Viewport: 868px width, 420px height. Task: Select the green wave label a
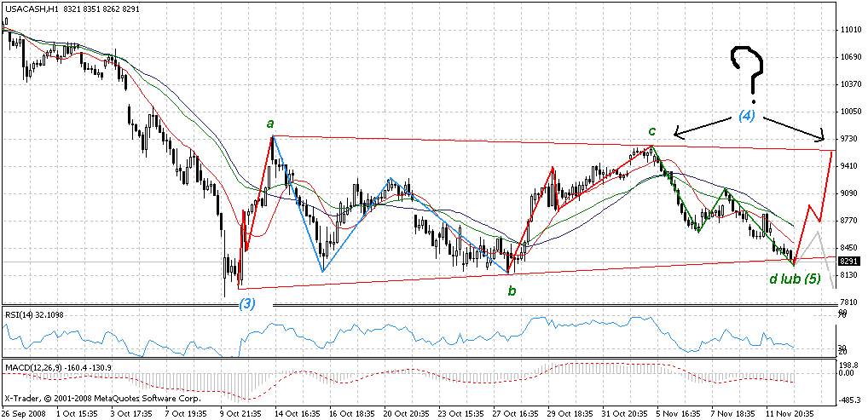coord(270,123)
